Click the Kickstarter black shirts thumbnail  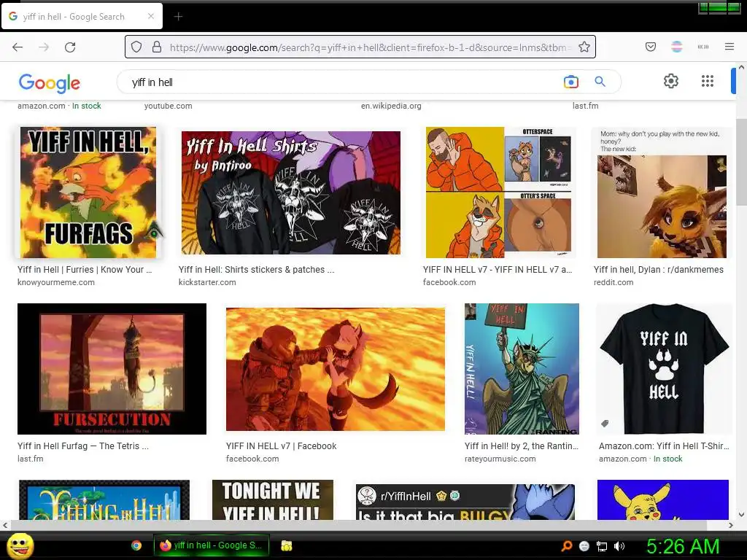[x=290, y=192]
